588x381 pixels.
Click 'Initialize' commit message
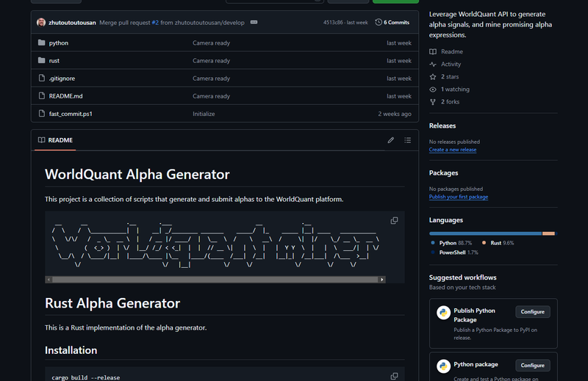point(204,114)
